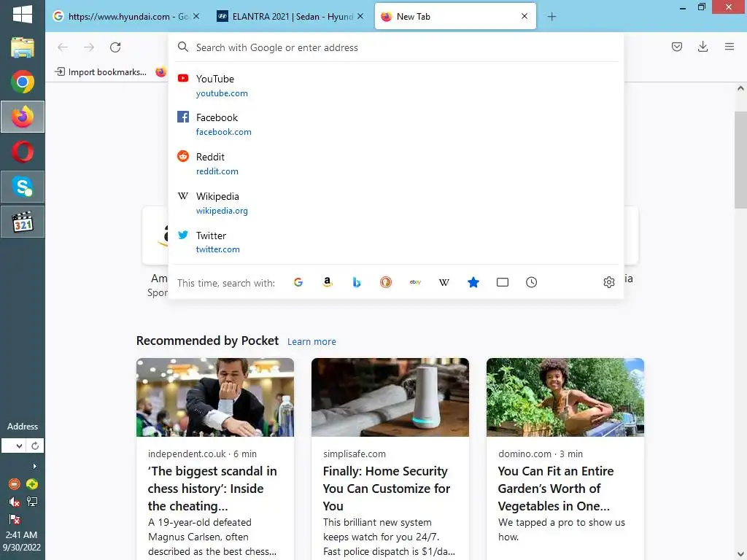Open the chess scandal article thumbnail
Screen dimensions: 747x560
[x=215, y=397]
